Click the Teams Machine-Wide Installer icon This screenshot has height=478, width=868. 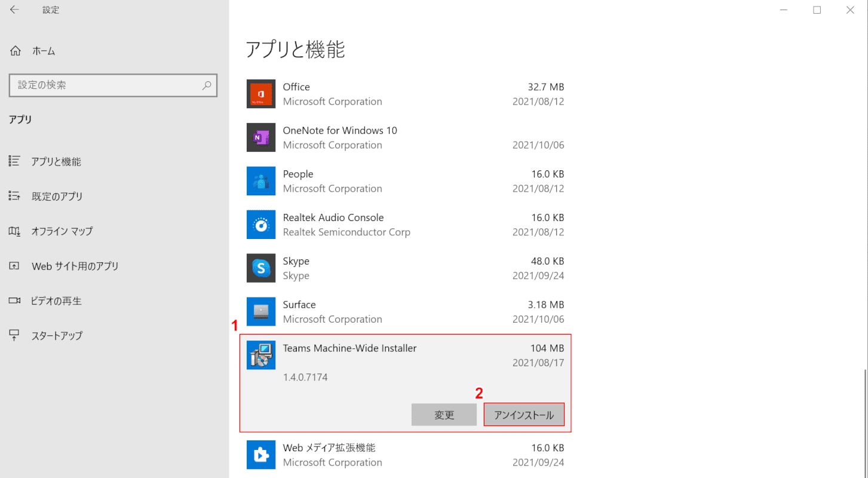coord(261,356)
